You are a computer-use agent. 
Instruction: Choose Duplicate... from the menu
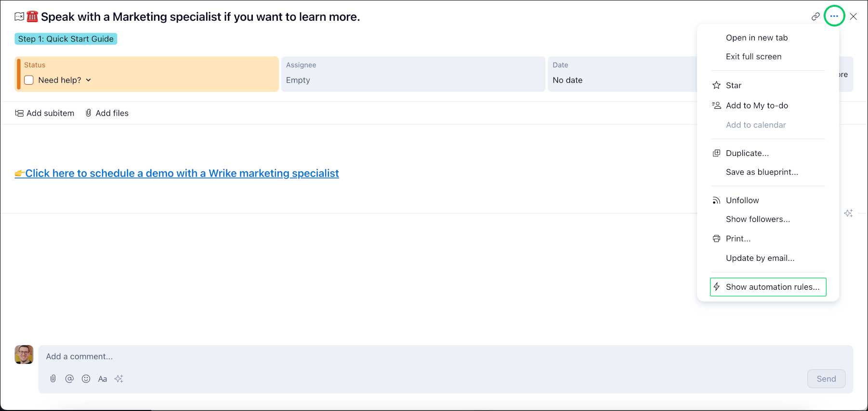click(x=747, y=153)
